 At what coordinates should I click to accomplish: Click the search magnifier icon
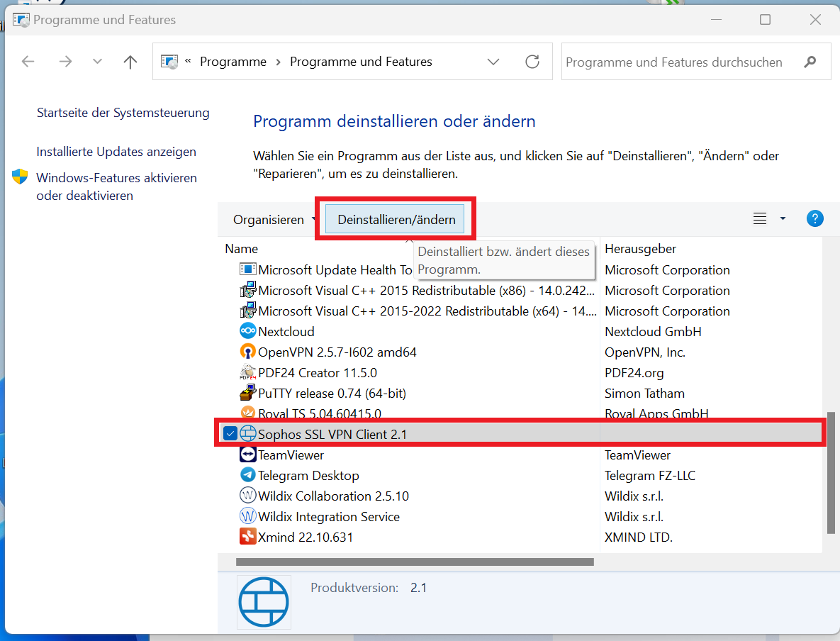810,62
